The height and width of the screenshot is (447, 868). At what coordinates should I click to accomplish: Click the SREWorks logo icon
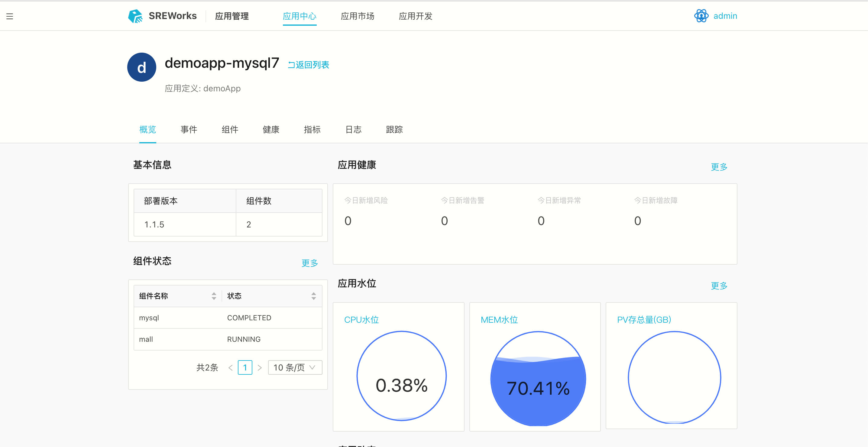pyautogui.click(x=135, y=16)
